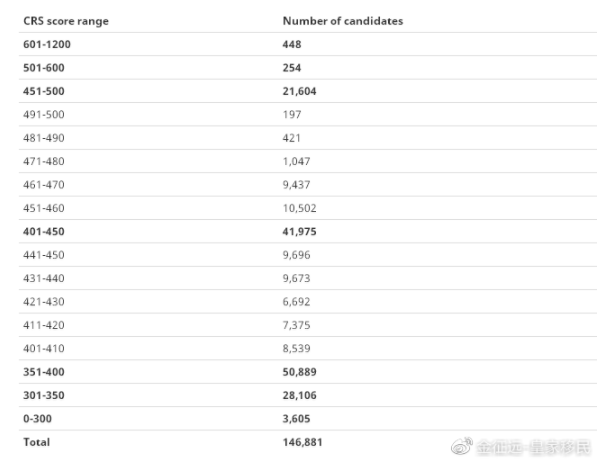The width and height of the screenshot is (597, 466).
Task: Click the Weibo logo watermark icon
Action: click(x=462, y=446)
